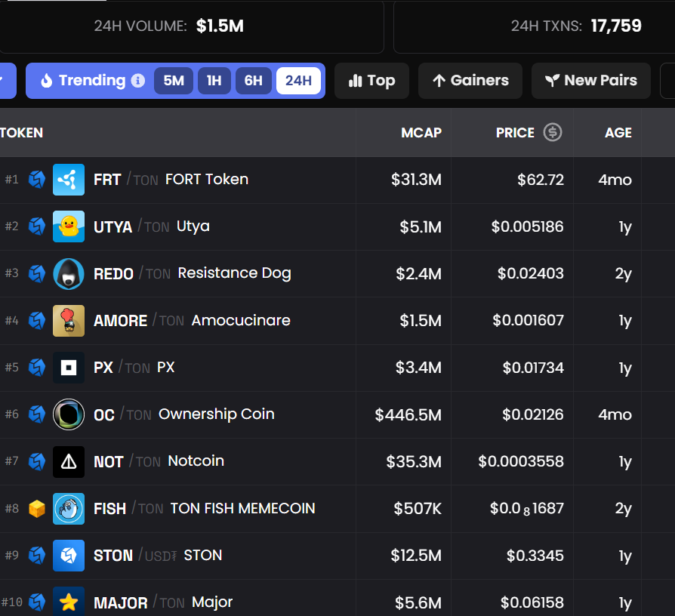Click the DEX icon in FRT row
675x616 pixels.
pos(37,180)
